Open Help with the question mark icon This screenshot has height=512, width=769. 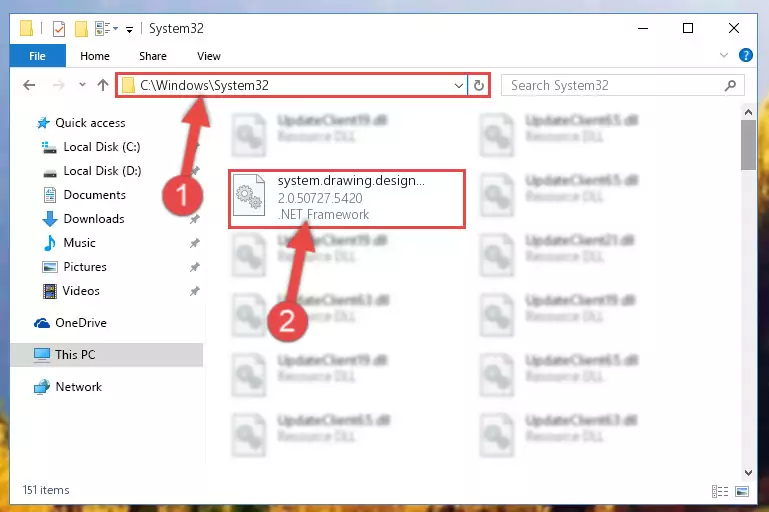[x=745, y=55]
